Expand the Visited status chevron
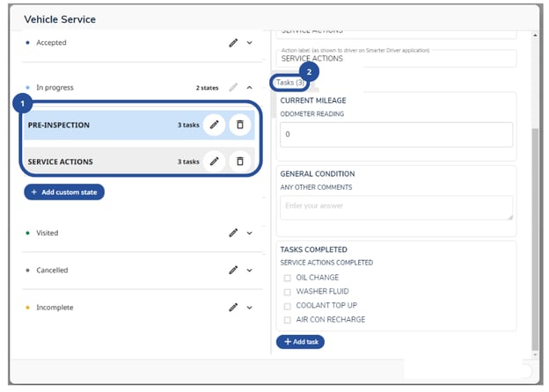This screenshot has width=549, height=392. [x=249, y=233]
